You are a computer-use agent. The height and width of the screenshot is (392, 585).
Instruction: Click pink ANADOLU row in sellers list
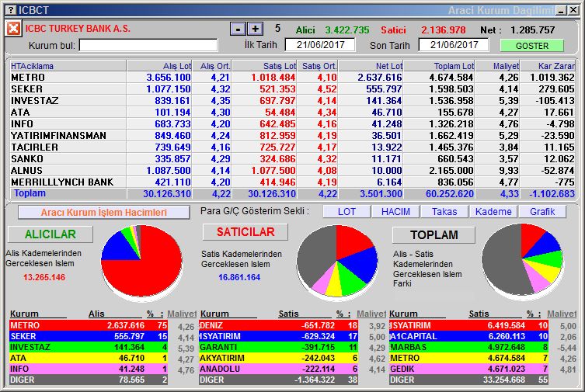tap(279, 369)
